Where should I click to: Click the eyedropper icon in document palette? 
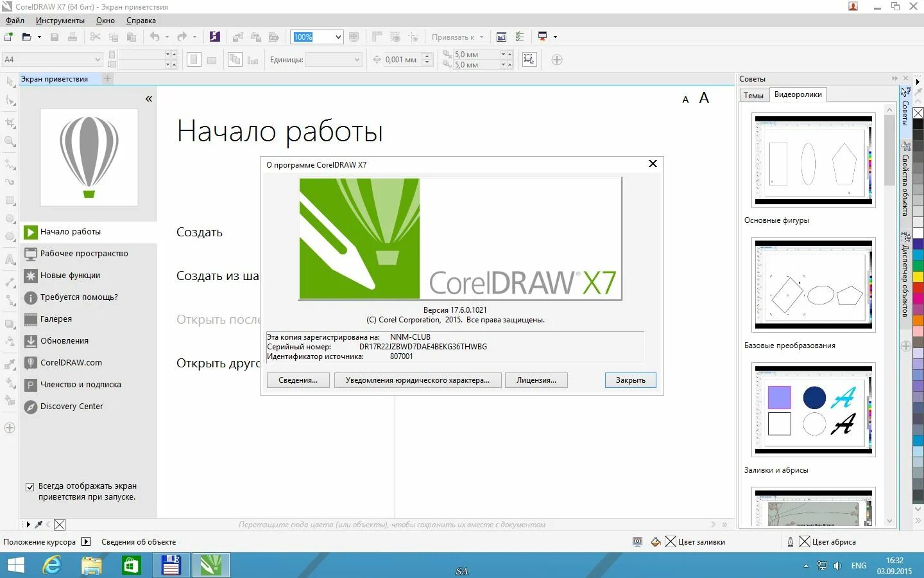38,525
